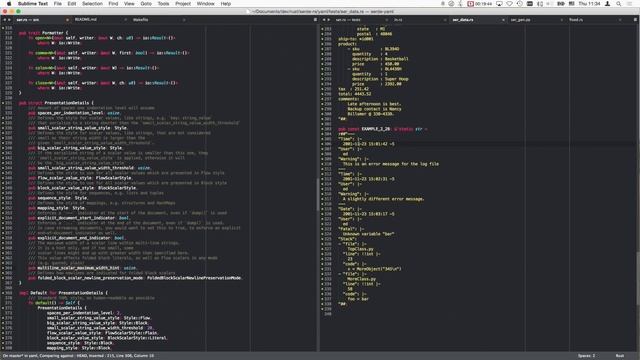
Task: Switch to the ser.rs — tests tab
Action: point(348,20)
